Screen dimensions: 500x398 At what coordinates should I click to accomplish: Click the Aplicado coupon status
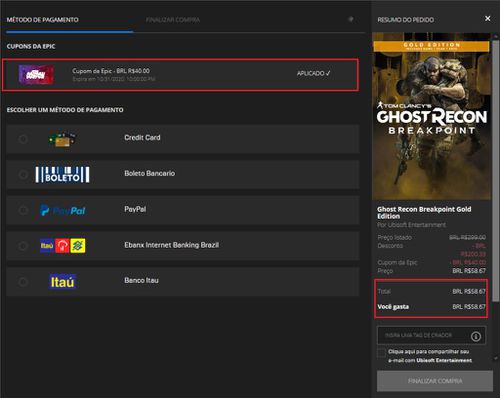pyautogui.click(x=313, y=73)
